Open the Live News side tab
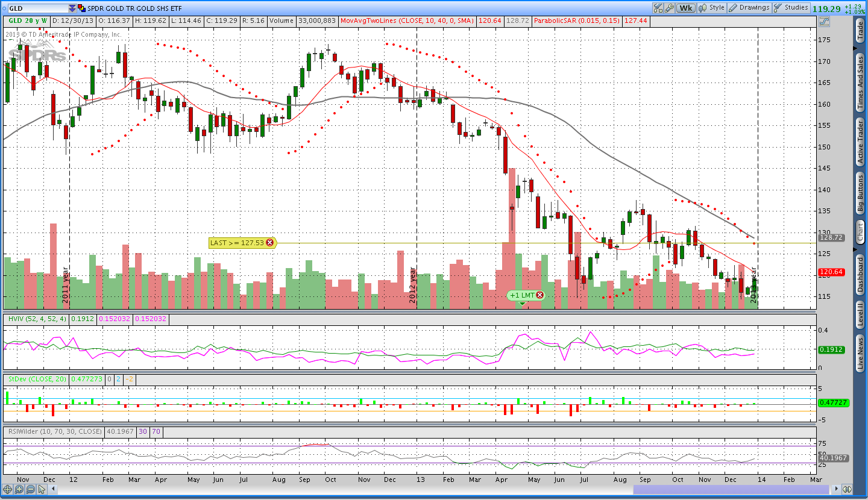The image size is (868, 500). (x=860, y=354)
